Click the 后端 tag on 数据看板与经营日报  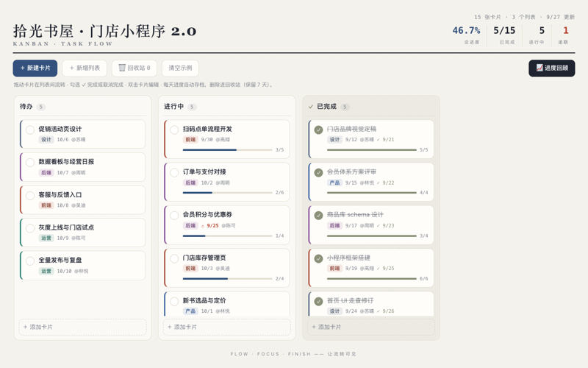pyautogui.click(x=46, y=173)
